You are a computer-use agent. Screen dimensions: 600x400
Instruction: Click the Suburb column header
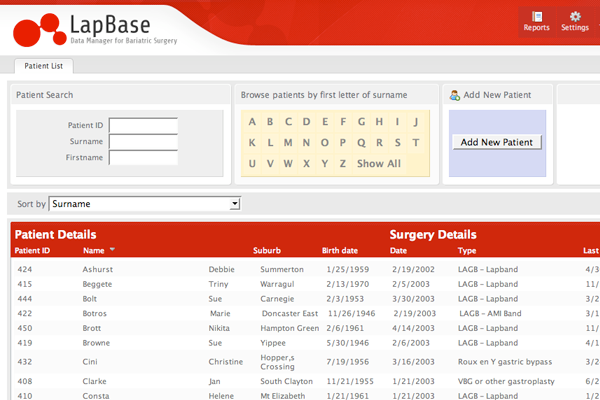pos(267,251)
